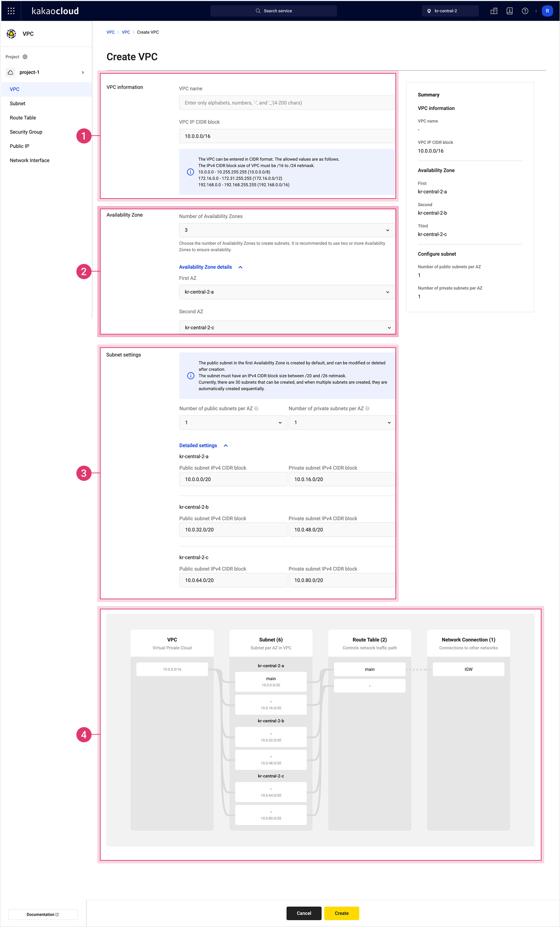The width and height of the screenshot is (560, 927).
Task: Open Security Group in sidebar
Action: point(46,132)
